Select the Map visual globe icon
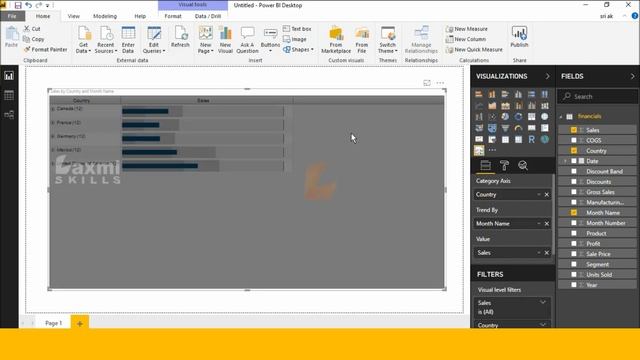The width and height of the screenshot is (640, 360). 544,117
